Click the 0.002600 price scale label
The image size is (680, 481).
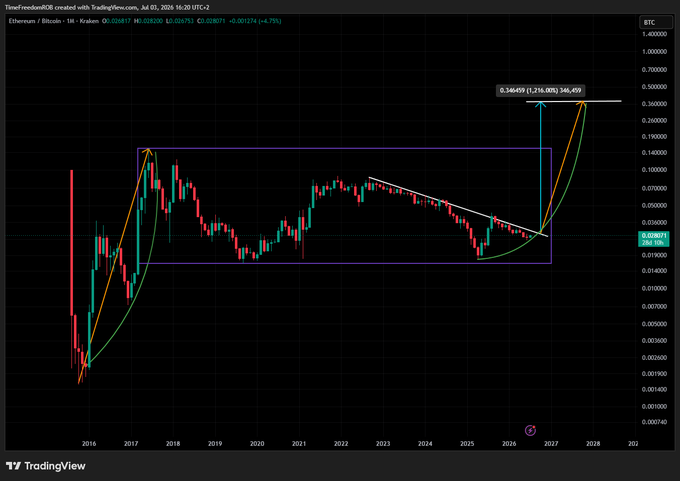[x=654, y=358]
